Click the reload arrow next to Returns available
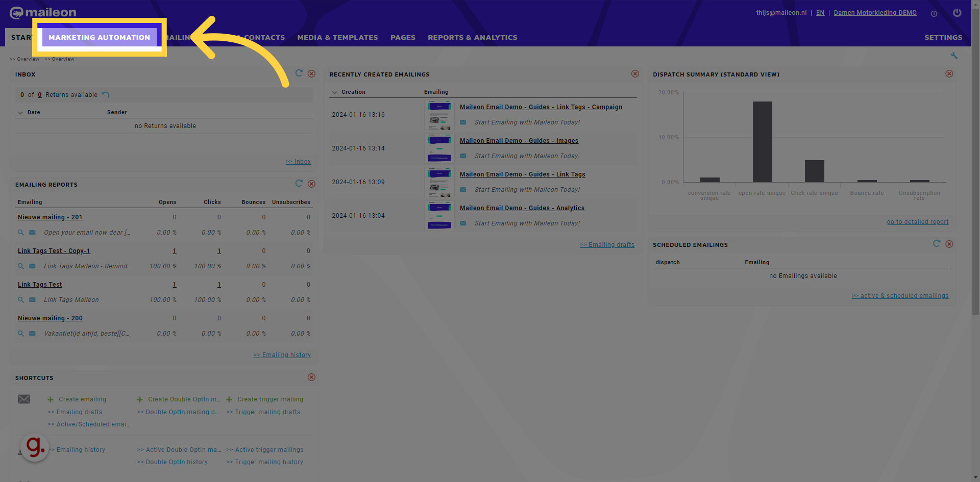The height and width of the screenshot is (482, 980). point(106,94)
